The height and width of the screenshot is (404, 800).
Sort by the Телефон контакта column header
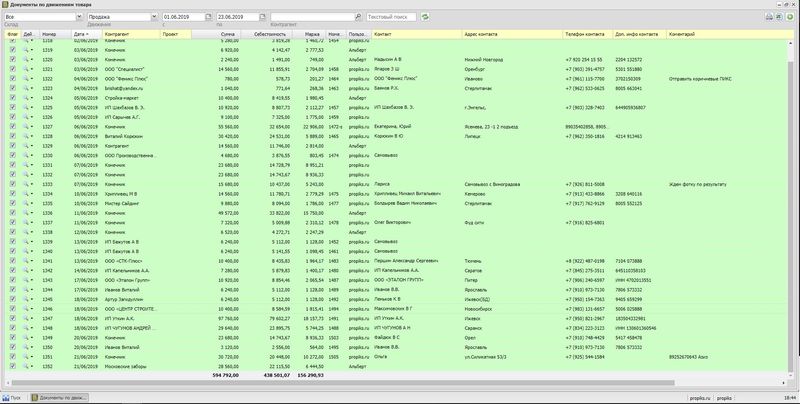coord(588,34)
